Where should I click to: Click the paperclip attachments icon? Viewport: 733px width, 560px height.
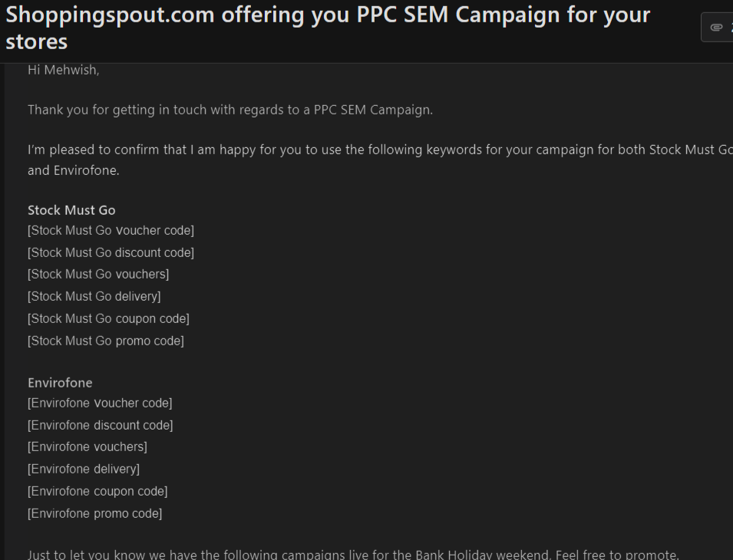click(716, 28)
